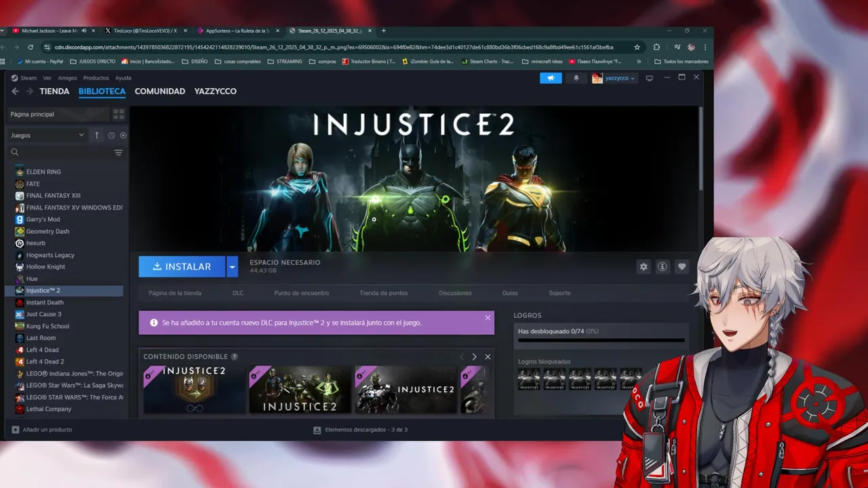
Task: Open the DLC tab
Action: (238, 293)
